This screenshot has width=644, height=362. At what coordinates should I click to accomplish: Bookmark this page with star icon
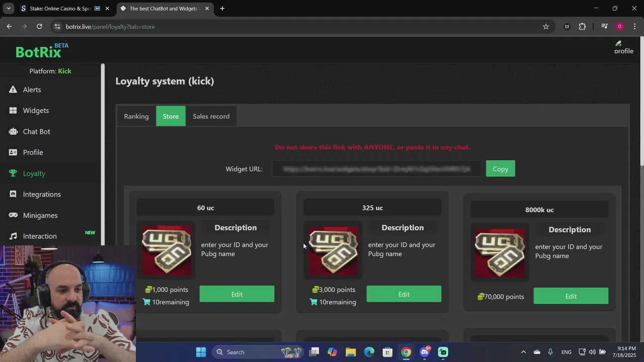tap(546, 27)
